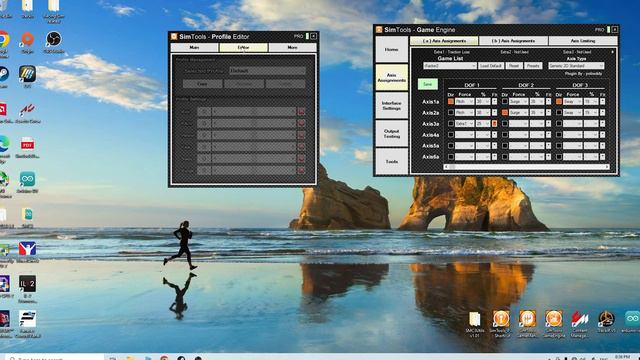The width and height of the screenshot is (640, 360).
Task: Toggle Axis1a DOF 1 direction checkbox
Action: (451, 101)
